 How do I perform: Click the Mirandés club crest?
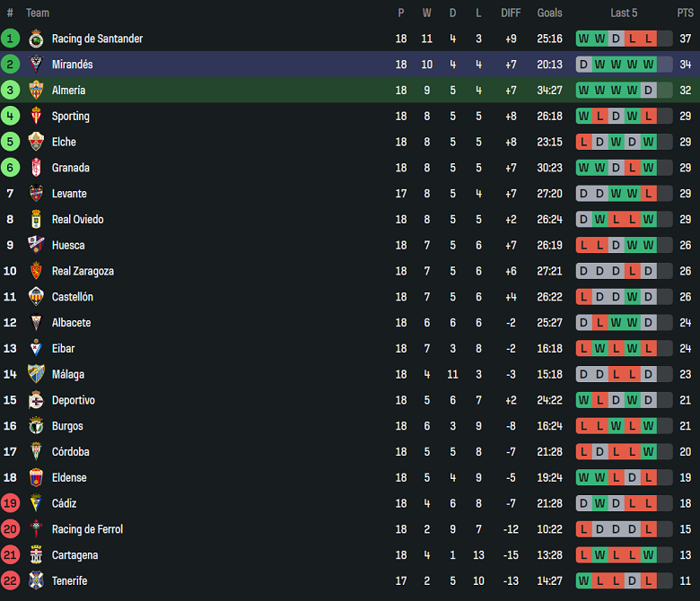click(36, 65)
